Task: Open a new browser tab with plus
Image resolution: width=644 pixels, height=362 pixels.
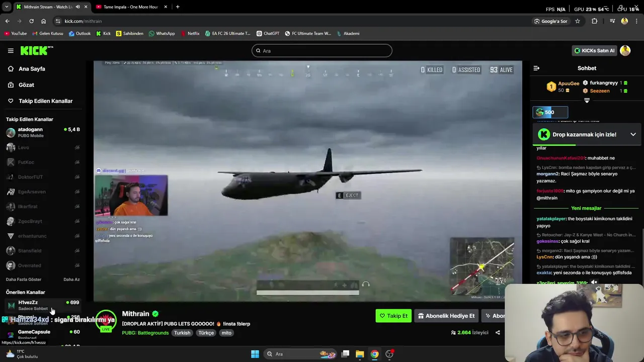Action: 178,7
